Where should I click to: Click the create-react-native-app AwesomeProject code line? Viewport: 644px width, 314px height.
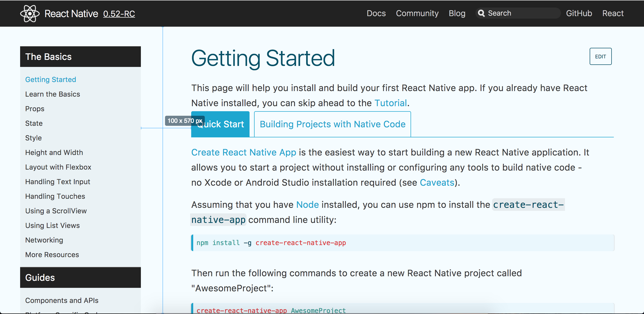[271, 310]
